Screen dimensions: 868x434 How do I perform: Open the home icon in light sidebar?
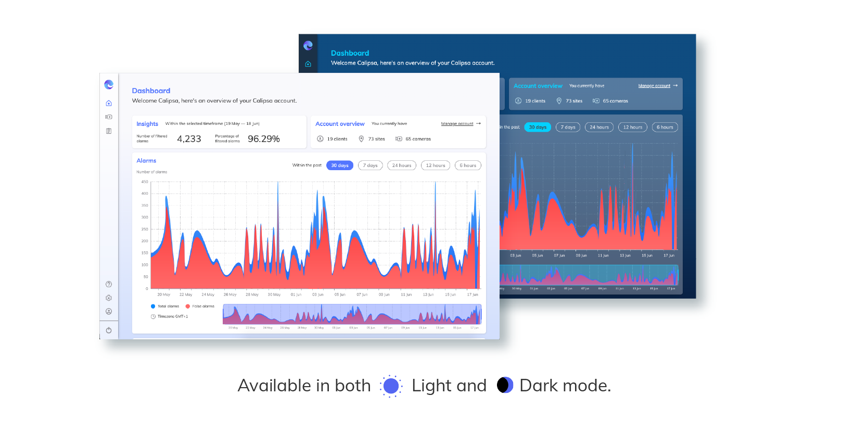109,103
